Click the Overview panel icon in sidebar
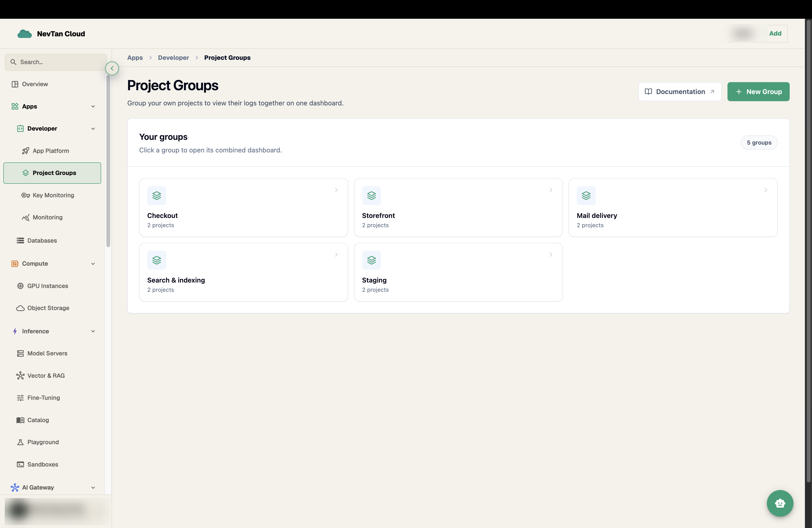812x528 pixels. pos(15,84)
